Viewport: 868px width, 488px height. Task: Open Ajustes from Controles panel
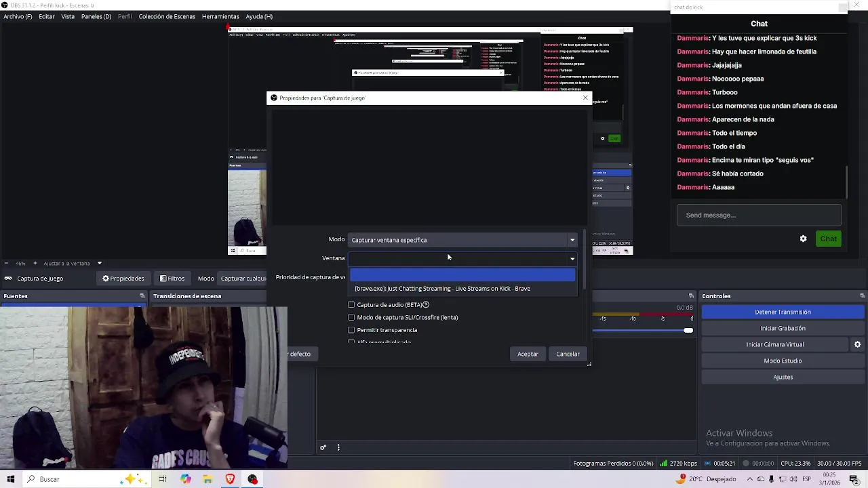coord(783,377)
